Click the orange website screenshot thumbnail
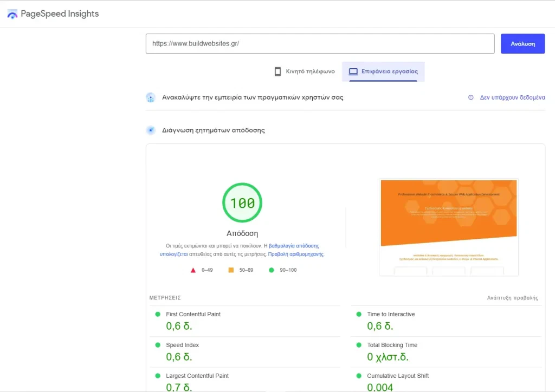 [x=448, y=227]
